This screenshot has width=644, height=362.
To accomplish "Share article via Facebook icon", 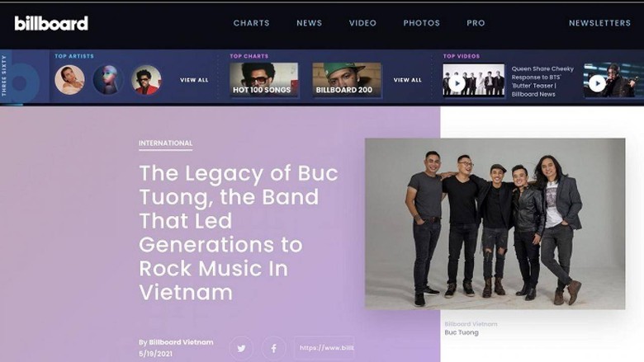I will (273, 348).
